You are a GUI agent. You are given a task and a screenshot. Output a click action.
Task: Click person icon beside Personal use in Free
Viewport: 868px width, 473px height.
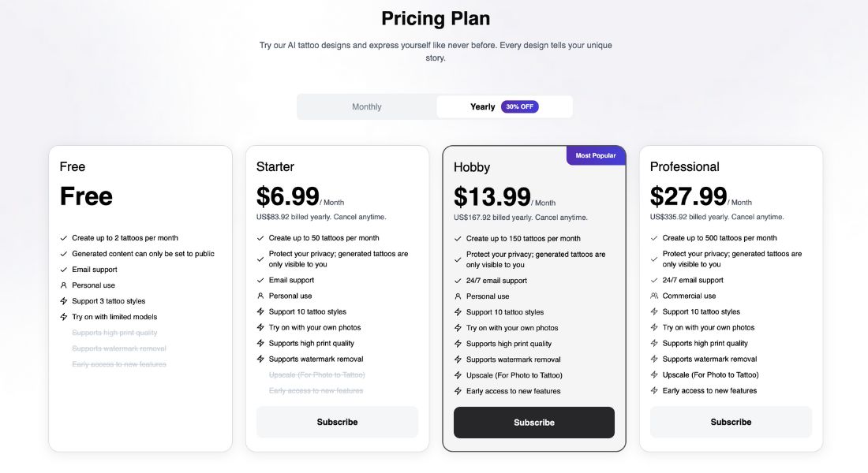click(64, 285)
